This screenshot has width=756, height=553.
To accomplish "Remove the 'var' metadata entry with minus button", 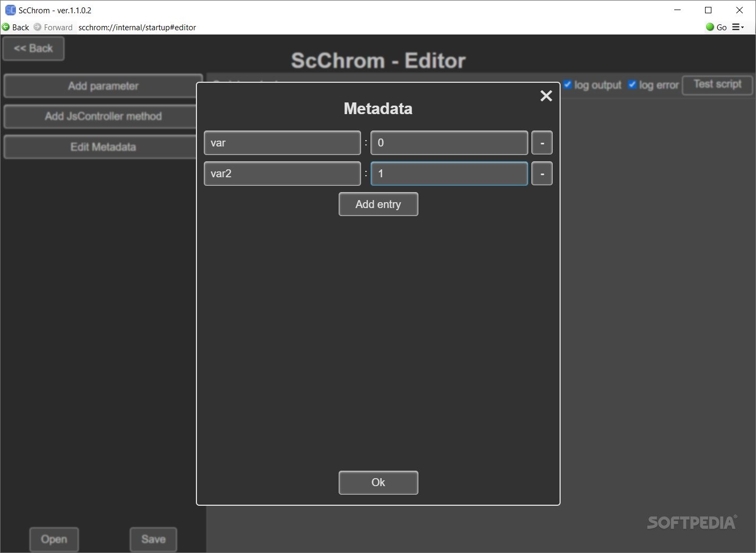I will [x=542, y=143].
